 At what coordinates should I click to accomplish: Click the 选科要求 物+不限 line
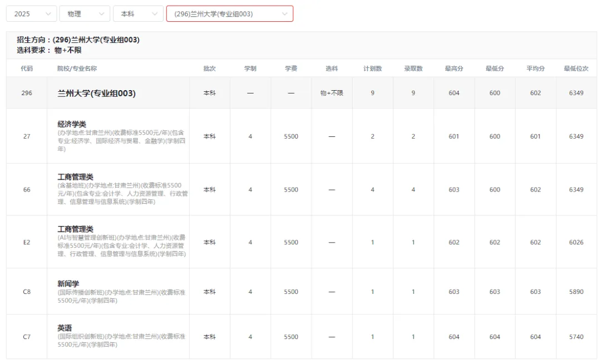click(49, 50)
